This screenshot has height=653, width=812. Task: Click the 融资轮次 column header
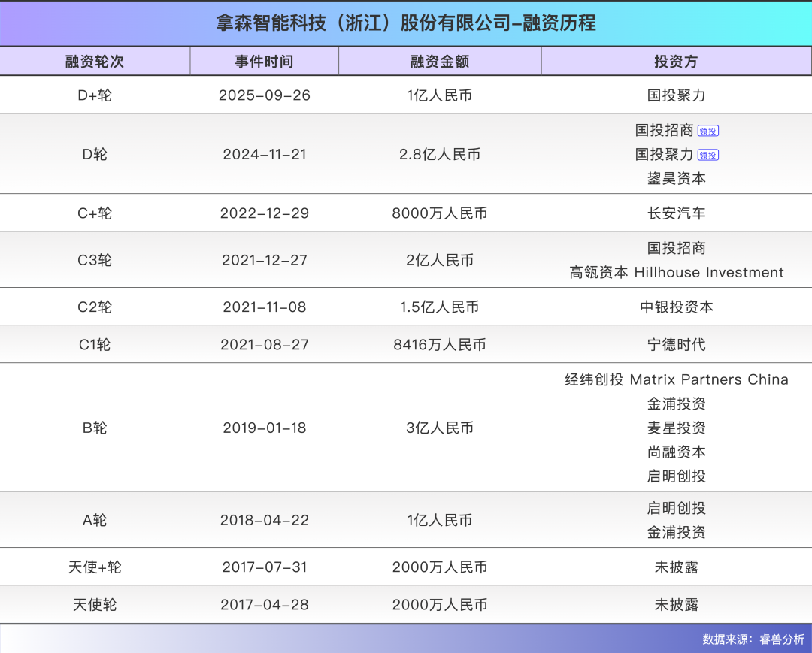95,61
